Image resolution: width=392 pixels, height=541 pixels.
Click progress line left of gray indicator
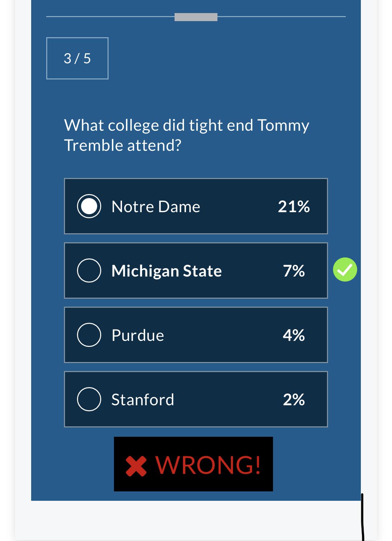point(111,16)
